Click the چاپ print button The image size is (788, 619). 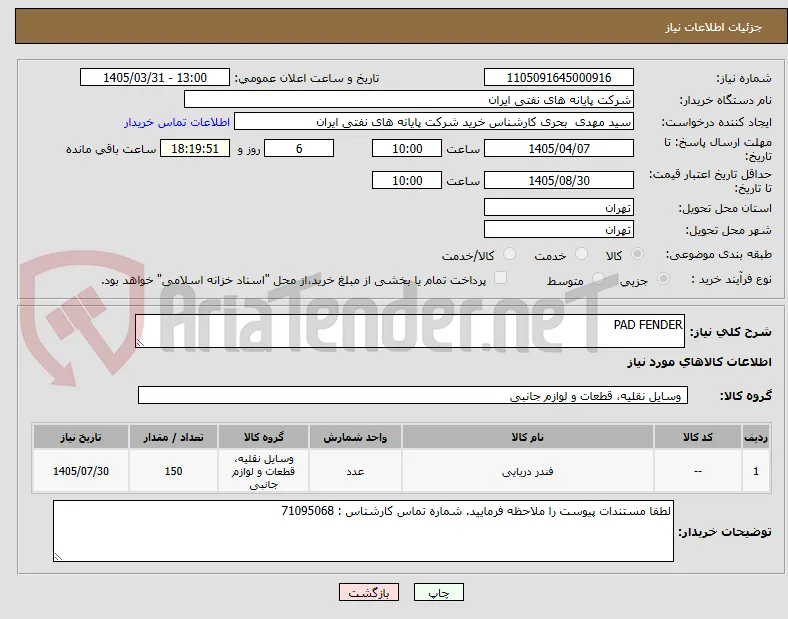[x=439, y=592]
